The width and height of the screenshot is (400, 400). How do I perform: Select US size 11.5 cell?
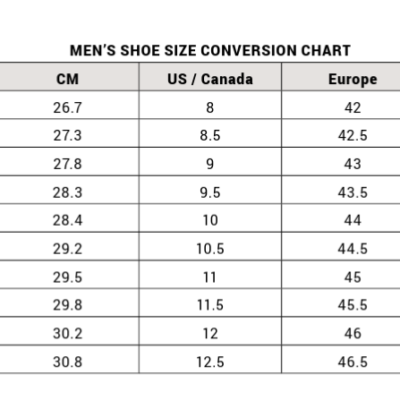tap(210, 305)
